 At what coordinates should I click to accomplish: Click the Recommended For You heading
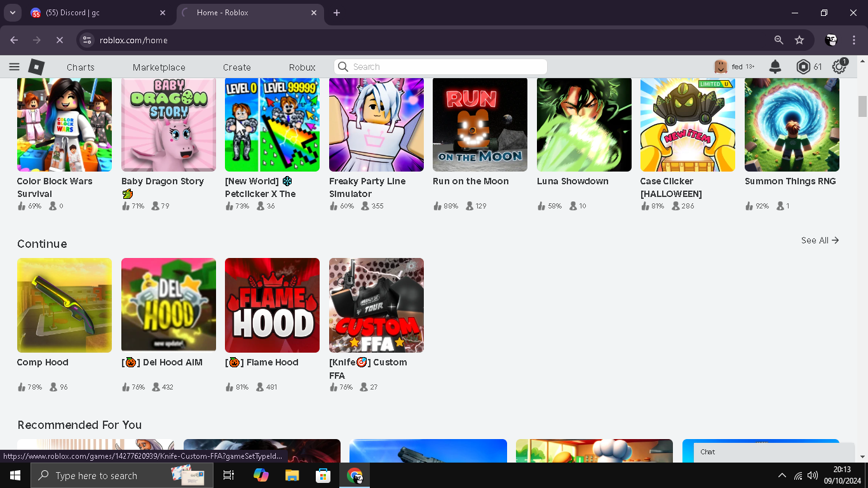point(79,425)
